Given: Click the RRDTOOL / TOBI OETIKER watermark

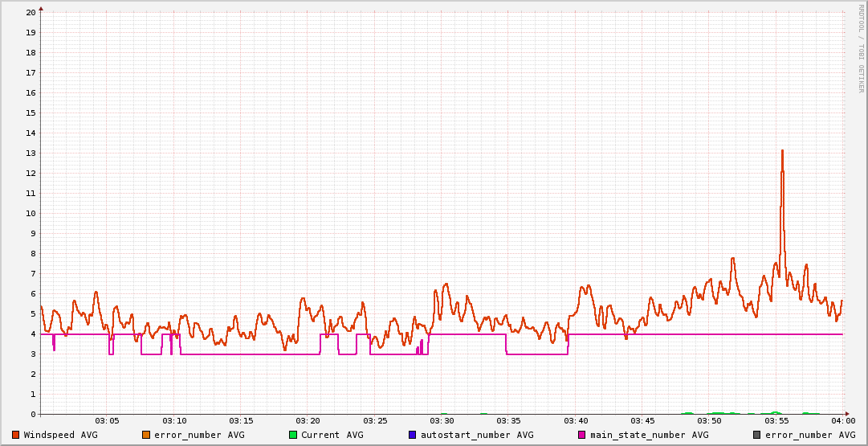Looking at the screenshot, I should pos(862,48).
